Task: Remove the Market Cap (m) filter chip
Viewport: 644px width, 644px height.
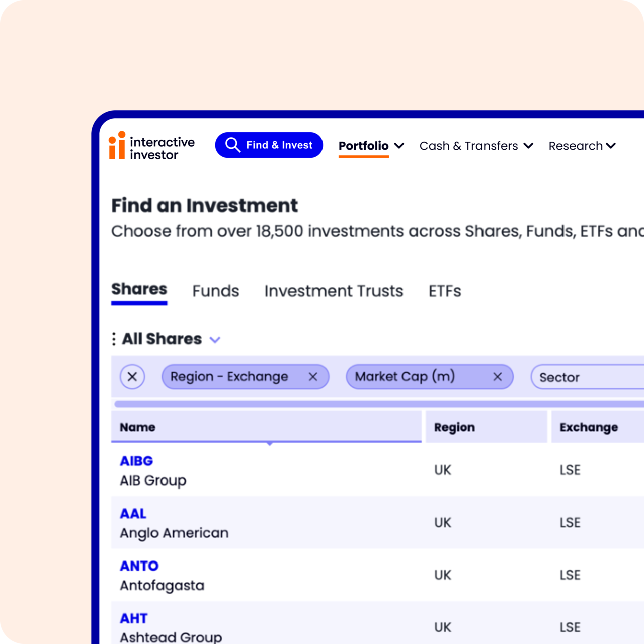Action: (x=498, y=376)
